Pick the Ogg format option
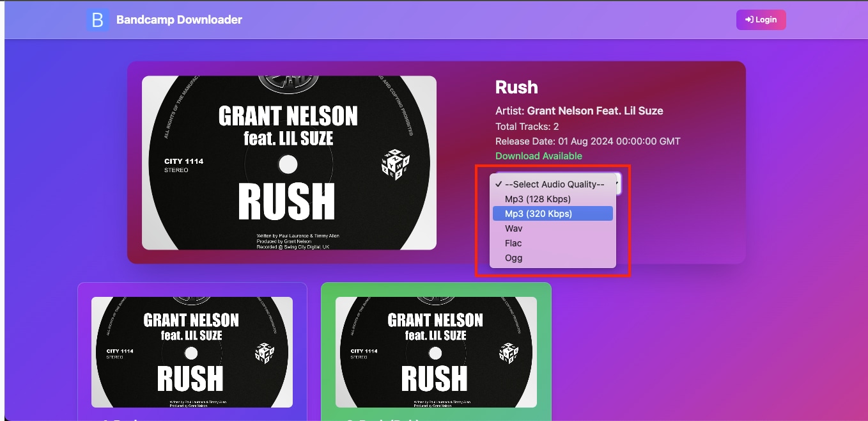Image resolution: width=868 pixels, height=421 pixels. click(553, 258)
